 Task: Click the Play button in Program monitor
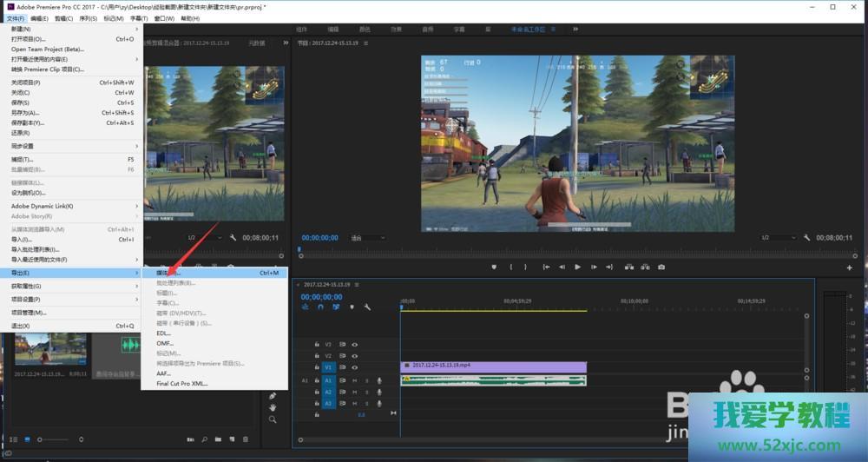577,267
